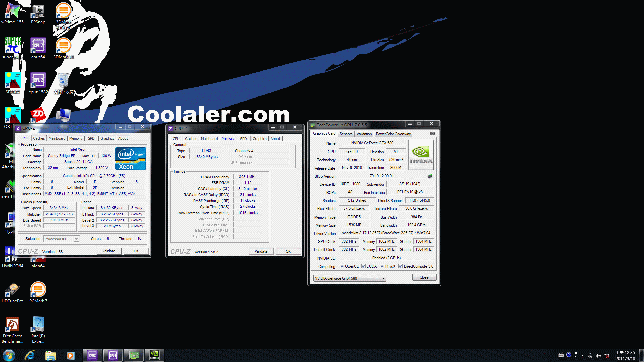This screenshot has height=362, width=644.
Task: Toggle the OpenCL checkbox in GPU-Z
Action: [x=342, y=266]
